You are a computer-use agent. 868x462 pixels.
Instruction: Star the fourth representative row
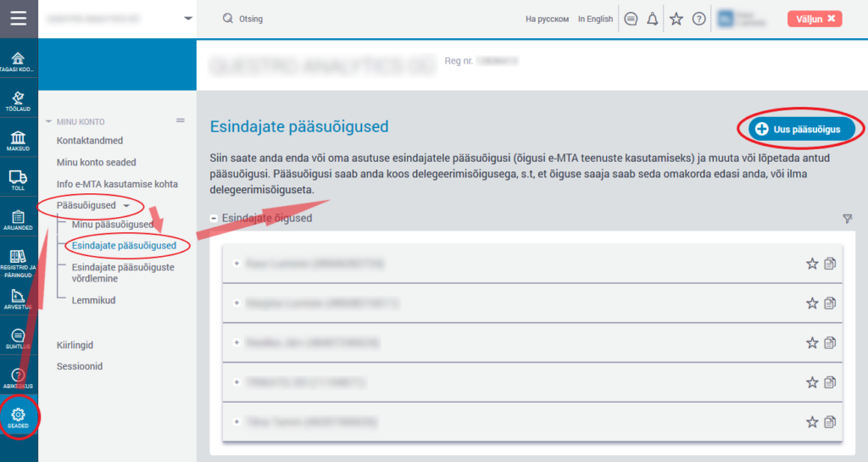pyautogui.click(x=812, y=382)
